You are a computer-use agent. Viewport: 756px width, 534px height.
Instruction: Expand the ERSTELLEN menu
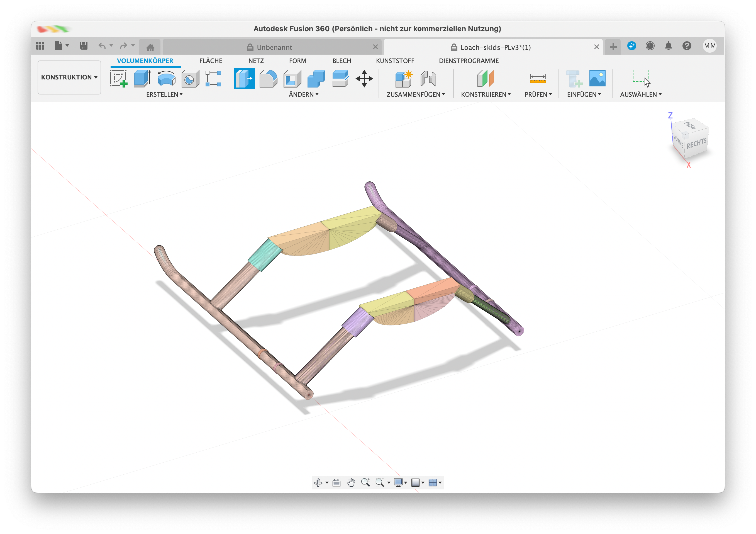tap(164, 94)
